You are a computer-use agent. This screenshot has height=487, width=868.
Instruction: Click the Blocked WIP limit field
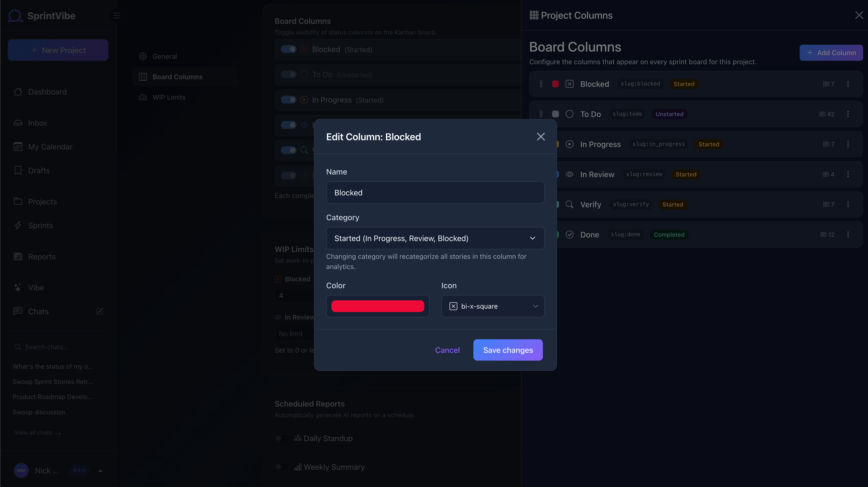295,296
